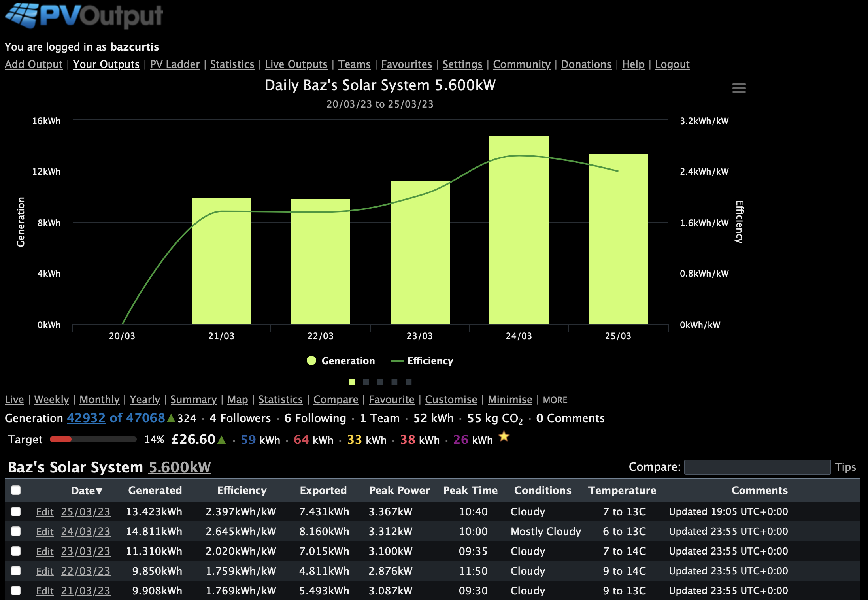The image size is (868, 600).
Task: Toggle Generation series via legend dot
Action: [x=311, y=360]
